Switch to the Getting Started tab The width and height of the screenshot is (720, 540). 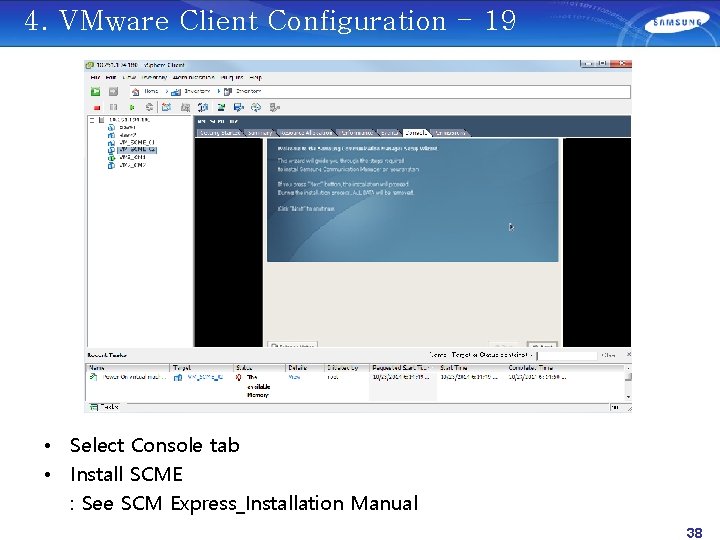(x=220, y=133)
